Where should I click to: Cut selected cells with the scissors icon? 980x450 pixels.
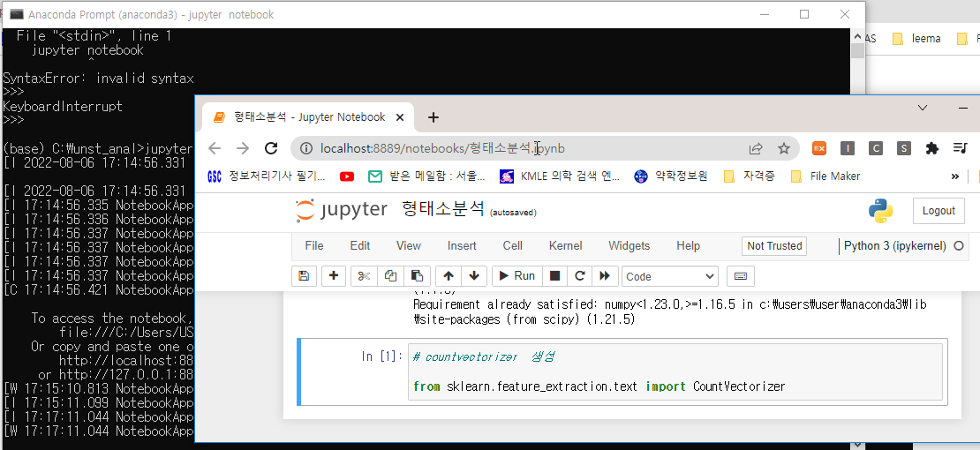pos(365,275)
